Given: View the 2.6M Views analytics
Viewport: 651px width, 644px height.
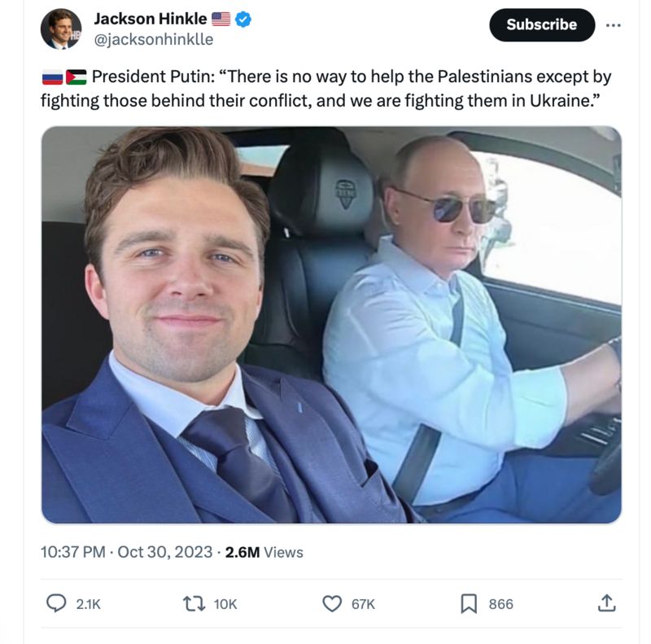Looking at the screenshot, I should (x=264, y=552).
